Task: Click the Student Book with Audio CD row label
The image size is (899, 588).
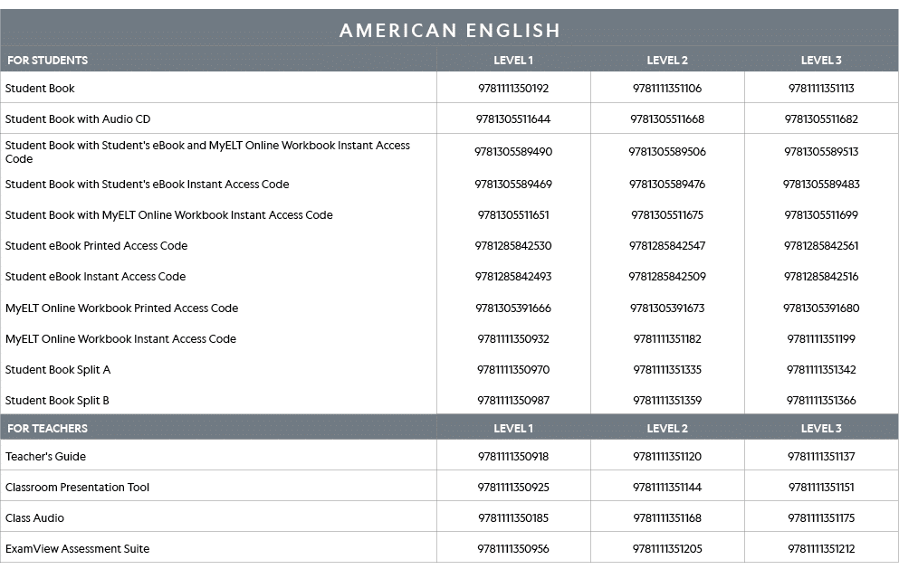Action: pos(78,119)
